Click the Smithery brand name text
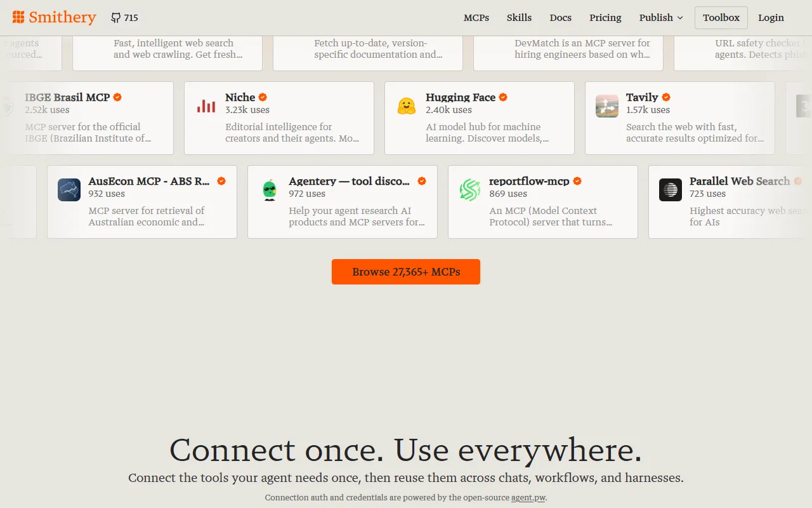The width and height of the screenshot is (812, 508). point(62,17)
